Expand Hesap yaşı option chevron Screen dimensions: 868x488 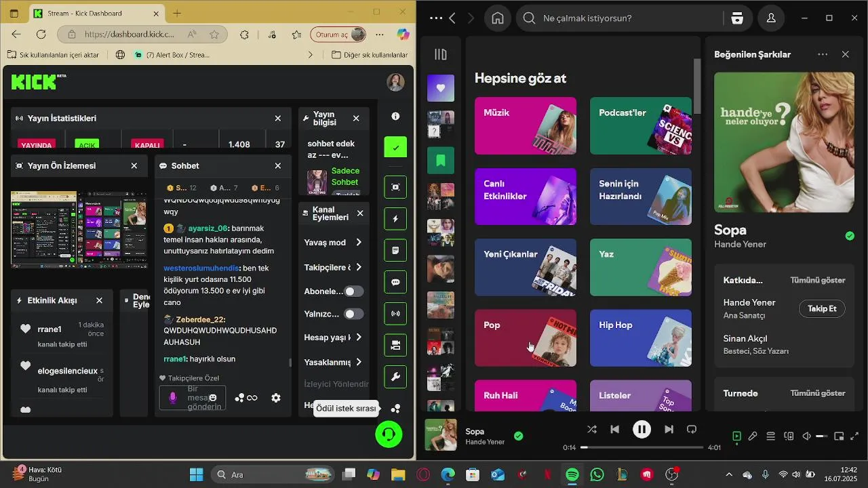(359, 338)
